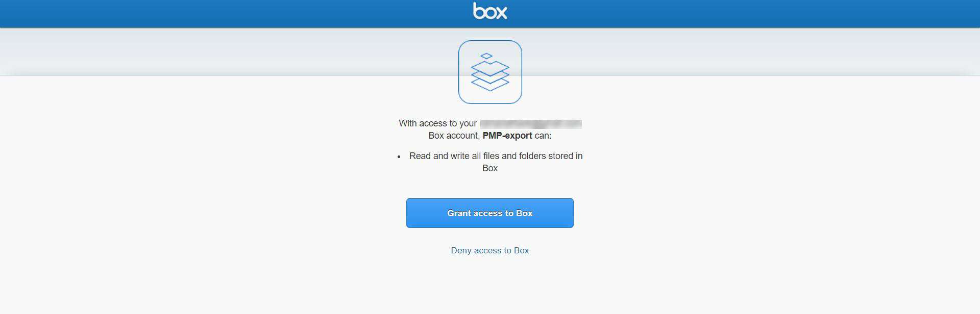The width and height of the screenshot is (980, 314).
Task: Click the bold PMP-export app name
Action: [507, 136]
